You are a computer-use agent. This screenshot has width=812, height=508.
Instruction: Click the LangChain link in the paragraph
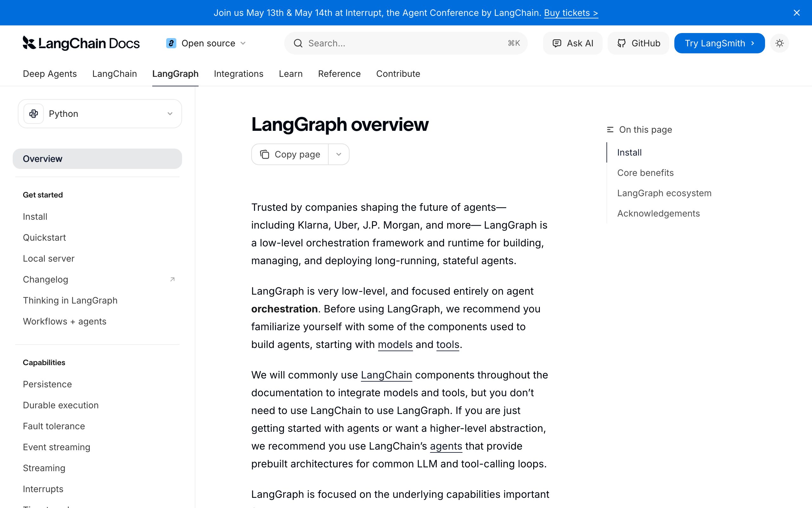click(386, 375)
